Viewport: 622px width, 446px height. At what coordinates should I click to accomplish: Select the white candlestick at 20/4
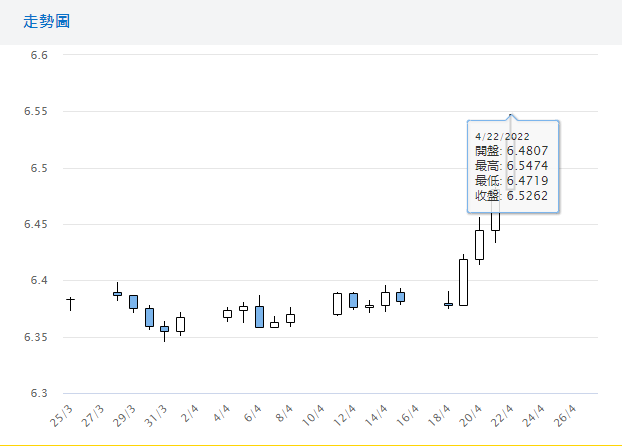click(x=479, y=244)
